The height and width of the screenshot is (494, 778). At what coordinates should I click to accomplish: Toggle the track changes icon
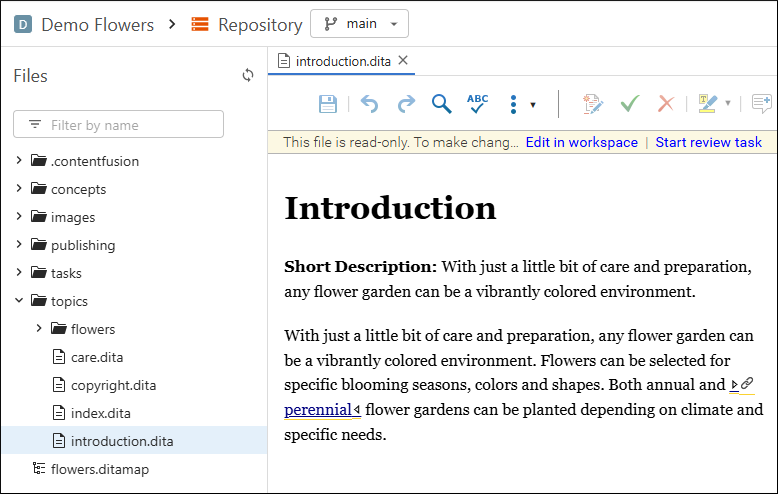point(593,104)
